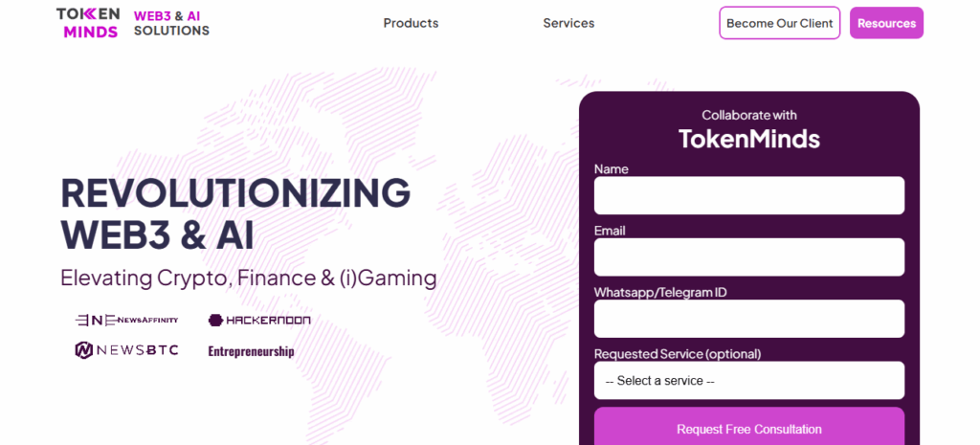Open the Resources button
This screenshot has width=980, height=445.
[886, 23]
